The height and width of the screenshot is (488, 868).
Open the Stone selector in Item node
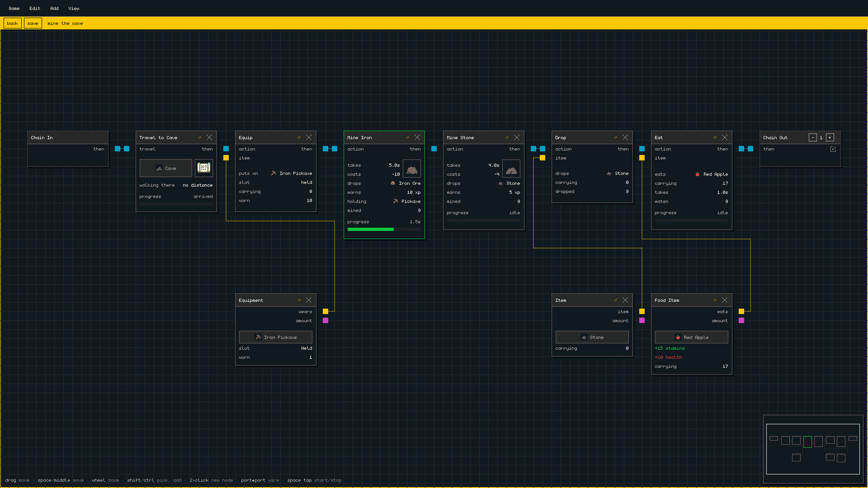pyautogui.click(x=592, y=337)
